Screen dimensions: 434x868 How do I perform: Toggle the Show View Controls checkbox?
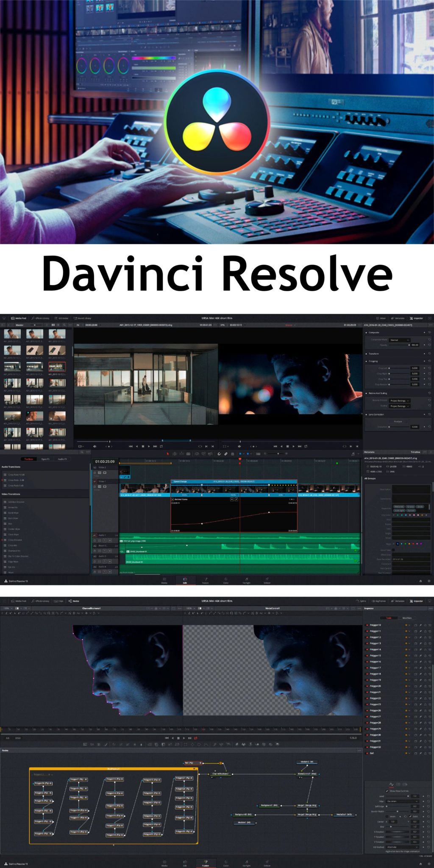[x=387, y=791]
